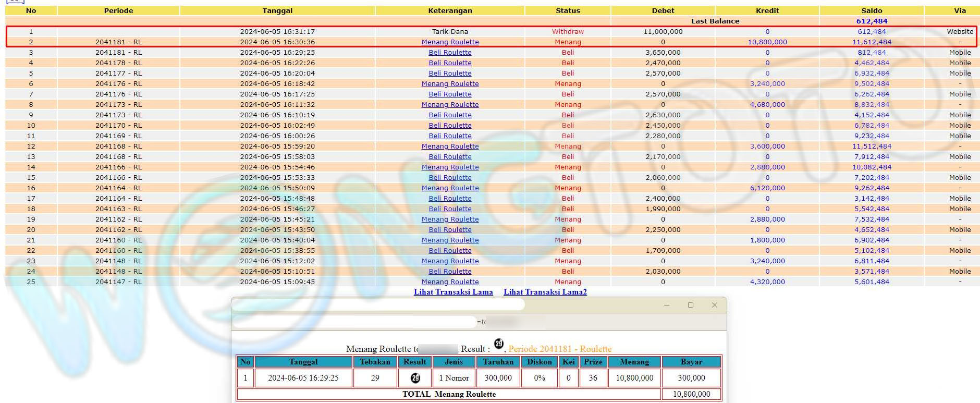The height and width of the screenshot is (403, 980).
Task: Open Menang Roulette link dated 16:11:32
Action: point(450,105)
